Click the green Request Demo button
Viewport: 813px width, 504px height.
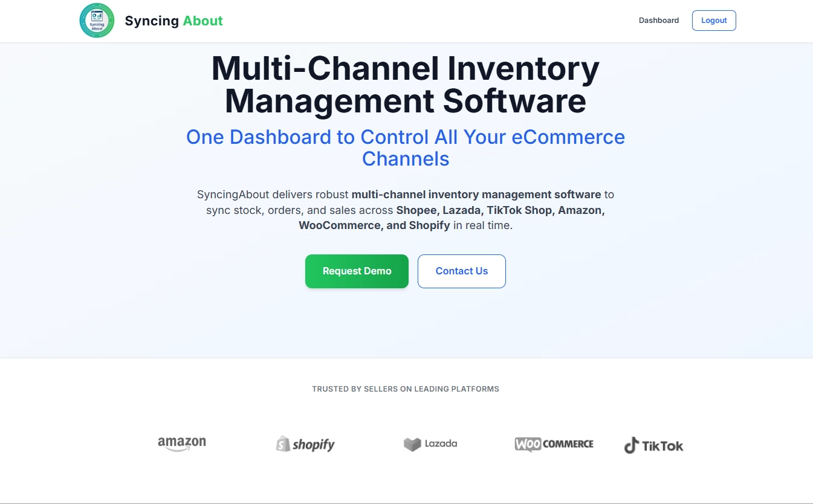coord(357,271)
